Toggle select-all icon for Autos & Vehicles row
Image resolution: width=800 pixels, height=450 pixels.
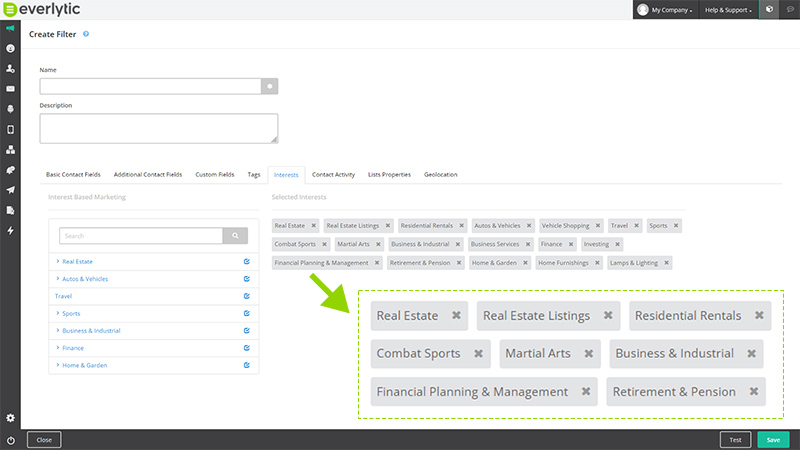click(x=246, y=279)
